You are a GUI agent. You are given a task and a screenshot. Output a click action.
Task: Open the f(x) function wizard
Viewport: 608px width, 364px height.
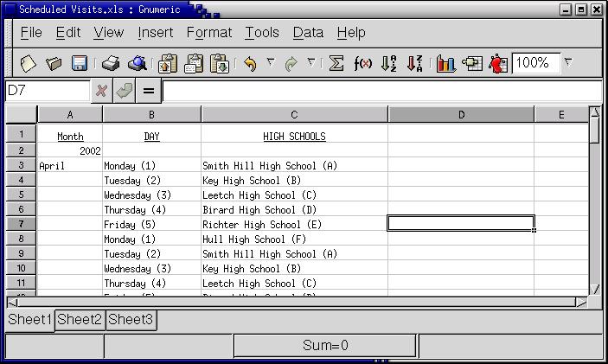tap(362, 63)
